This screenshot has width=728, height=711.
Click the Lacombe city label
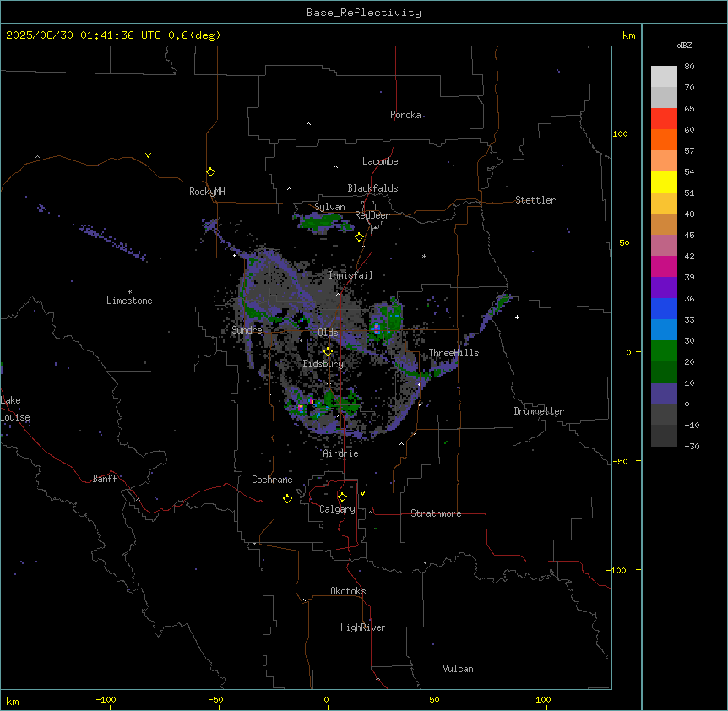(380, 161)
